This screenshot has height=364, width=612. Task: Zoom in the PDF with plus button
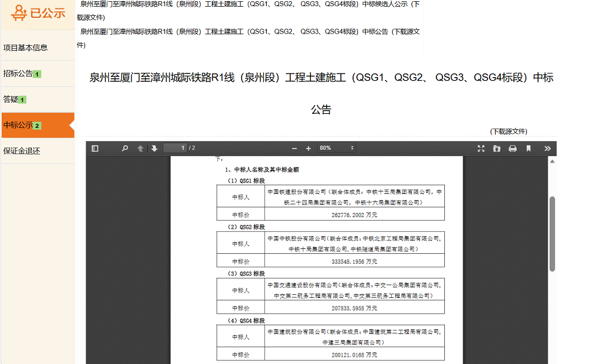coord(308,148)
